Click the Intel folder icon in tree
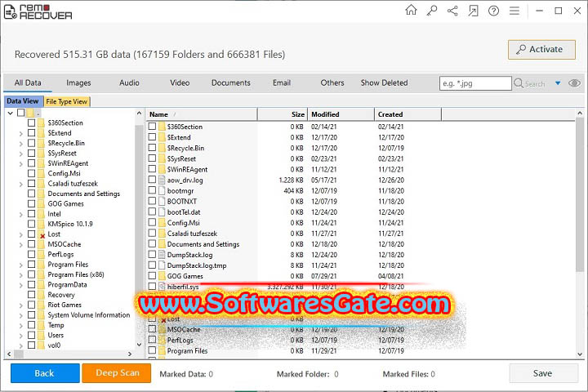 coord(42,214)
